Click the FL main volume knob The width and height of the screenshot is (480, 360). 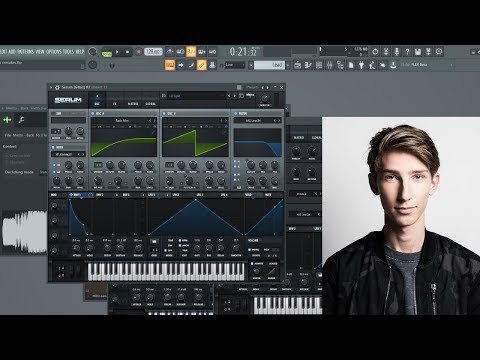pos(93,52)
